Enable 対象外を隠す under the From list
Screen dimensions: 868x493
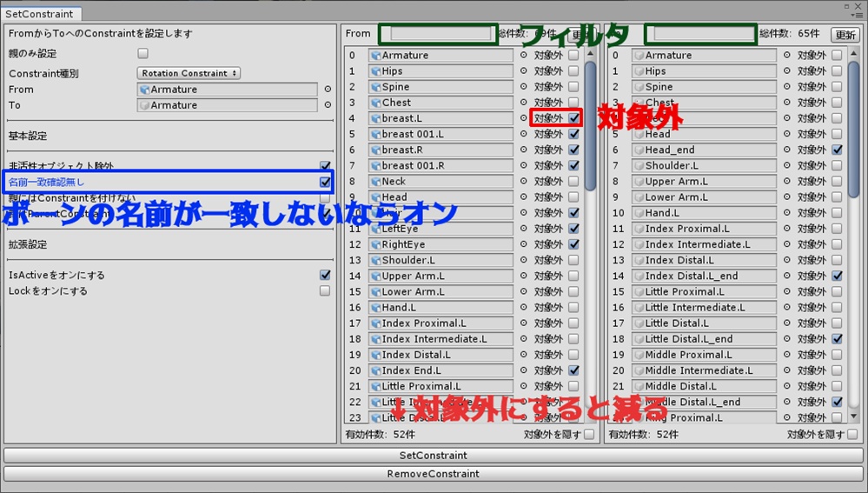pos(589,434)
